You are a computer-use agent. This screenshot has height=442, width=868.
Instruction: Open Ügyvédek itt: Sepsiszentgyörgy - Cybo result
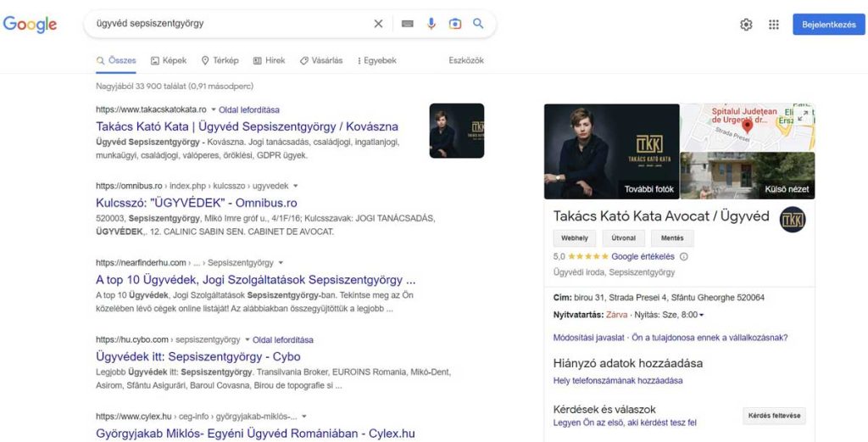pyautogui.click(x=198, y=356)
